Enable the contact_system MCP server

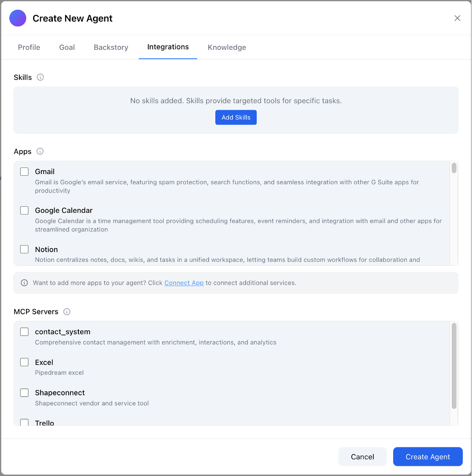[x=24, y=331]
